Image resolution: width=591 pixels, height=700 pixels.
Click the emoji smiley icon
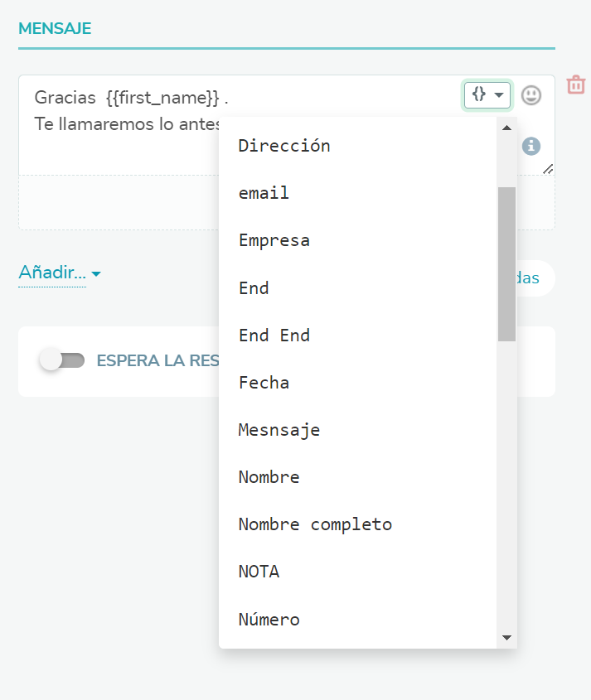531,95
